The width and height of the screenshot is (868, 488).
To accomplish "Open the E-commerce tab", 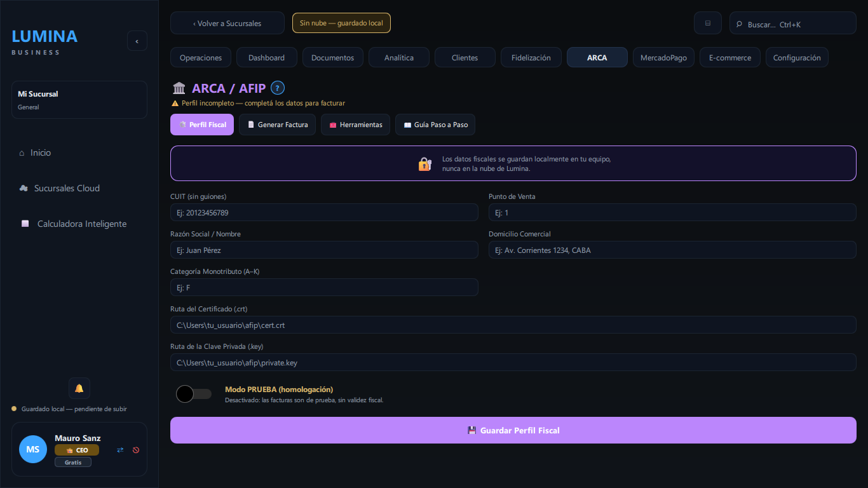I will [730, 57].
